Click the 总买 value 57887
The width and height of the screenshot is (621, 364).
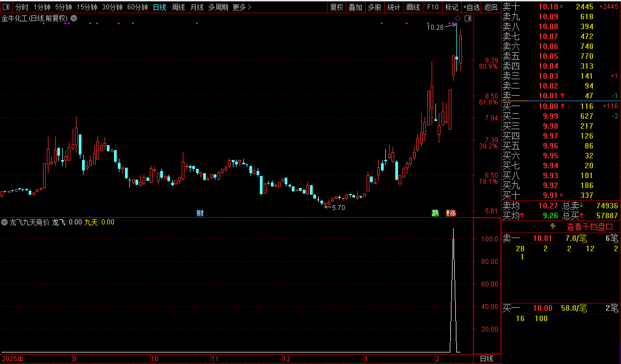click(x=607, y=216)
